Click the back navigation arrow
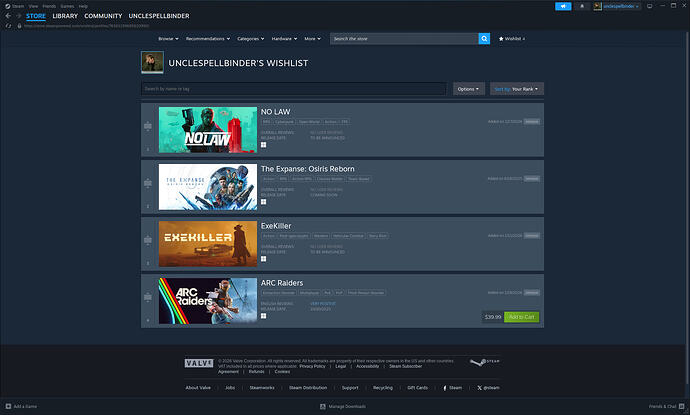Viewport: 690px width, 415px height. [9, 16]
